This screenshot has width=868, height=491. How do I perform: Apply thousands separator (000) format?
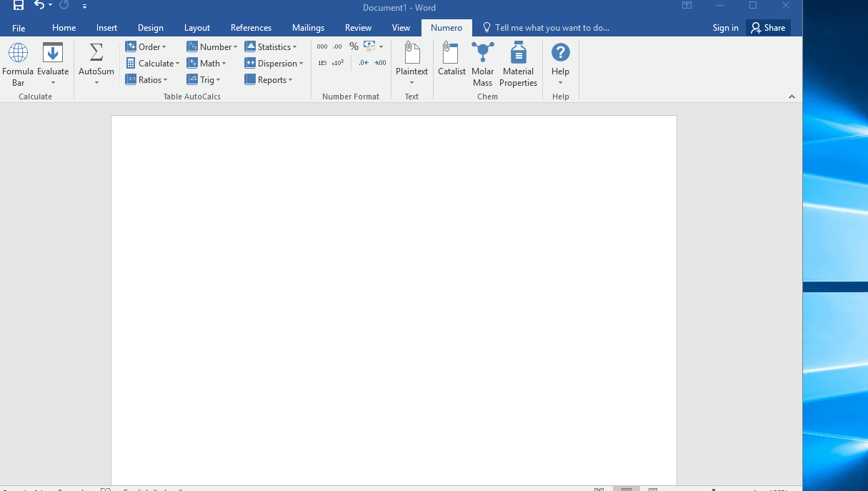click(x=322, y=46)
